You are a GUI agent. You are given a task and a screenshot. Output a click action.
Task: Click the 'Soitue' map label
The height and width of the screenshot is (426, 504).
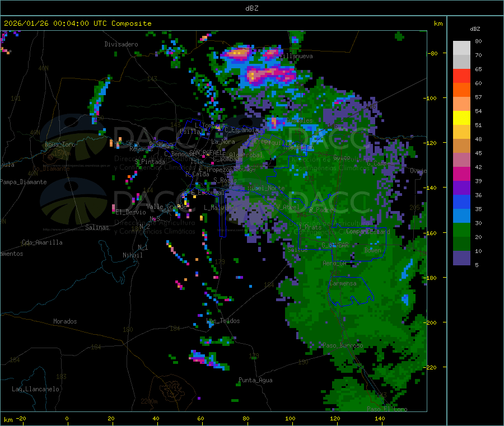coord(297,250)
